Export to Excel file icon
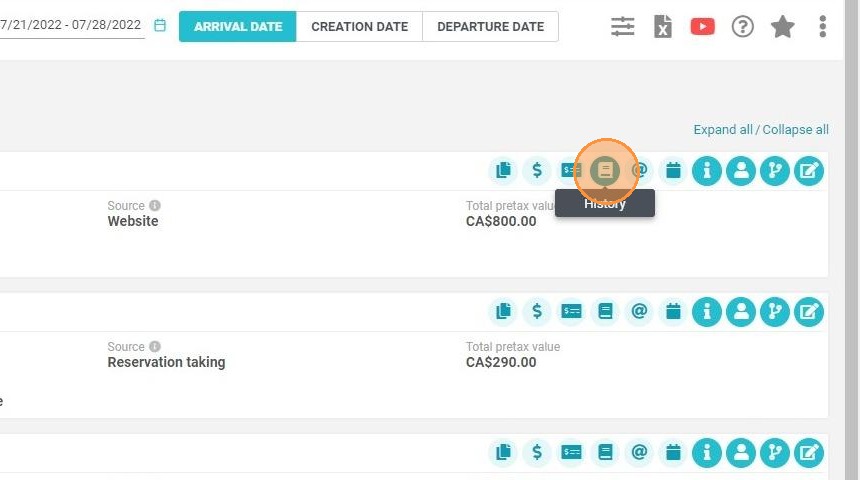Viewport: 860px width, 480px height. (x=663, y=26)
